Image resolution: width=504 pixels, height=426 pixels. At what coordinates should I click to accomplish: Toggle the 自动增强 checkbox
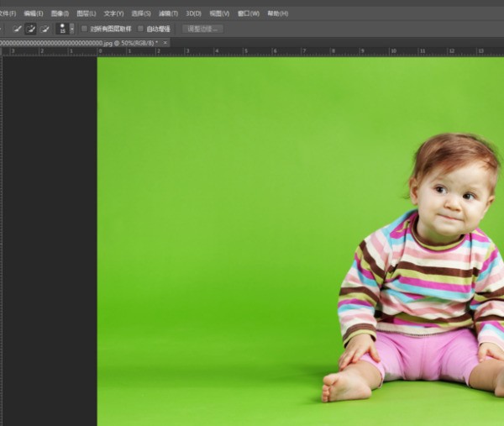click(x=140, y=29)
